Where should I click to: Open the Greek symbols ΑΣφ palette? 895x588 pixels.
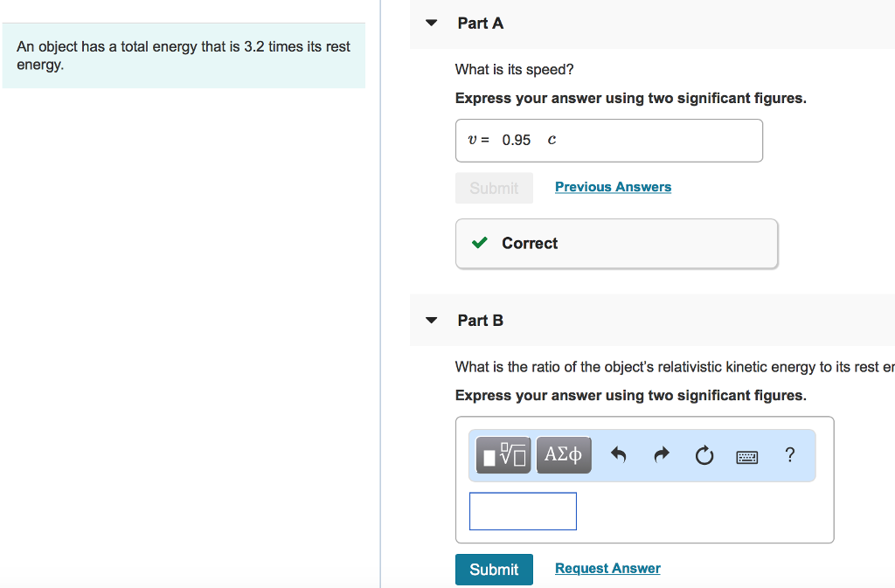(563, 454)
